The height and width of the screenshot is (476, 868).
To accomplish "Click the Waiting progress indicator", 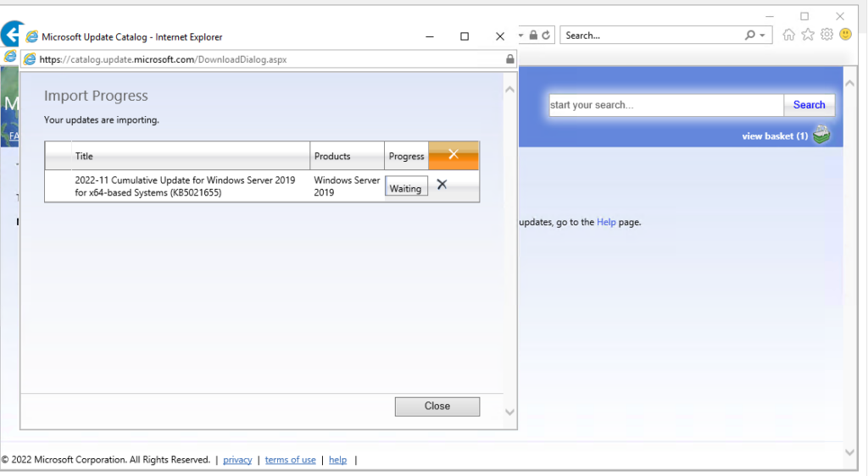I will pyautogui.click(x=406, y=188).
